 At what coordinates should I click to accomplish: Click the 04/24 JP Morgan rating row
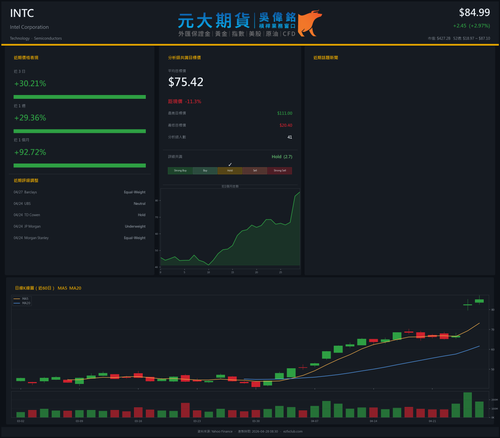[80, 226]
